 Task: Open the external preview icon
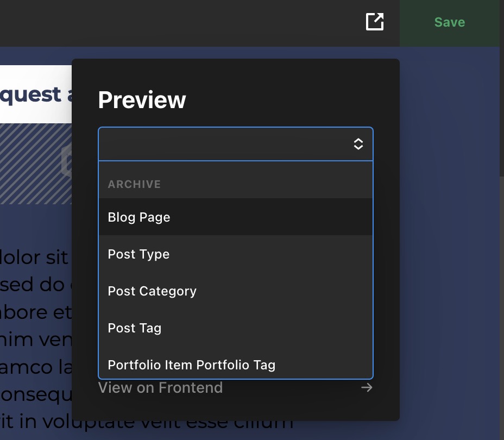374,22
